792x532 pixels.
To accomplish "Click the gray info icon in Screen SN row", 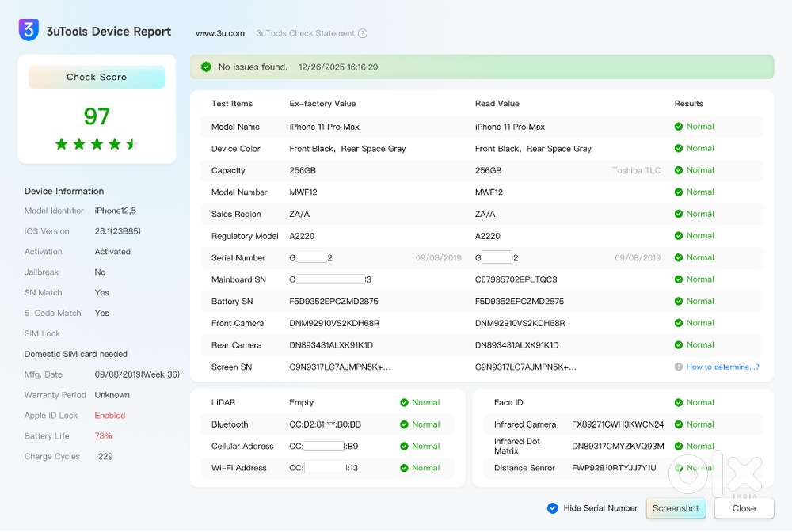I will point(679,367).
